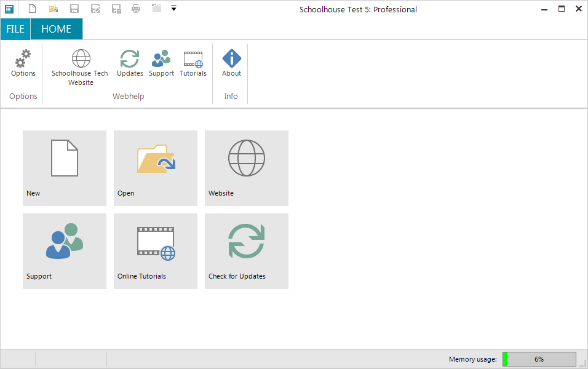
Task: Close the Schoolhouse Test window
Action: 579,9
